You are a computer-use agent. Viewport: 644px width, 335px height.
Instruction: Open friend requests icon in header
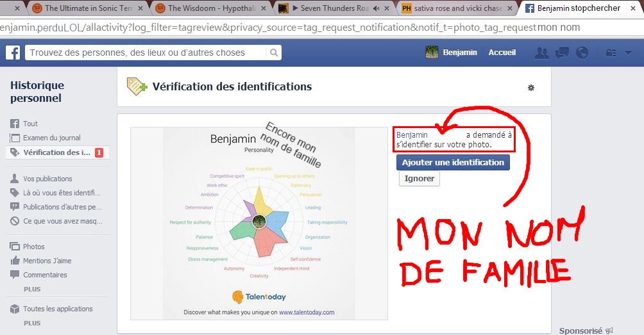click(541, 53)
